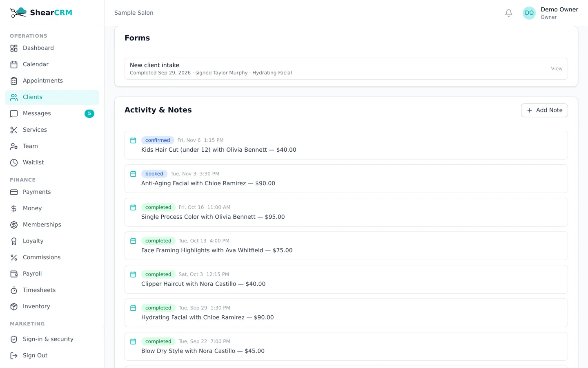
Task: Click the Waitlist clock icon
Action: click(x=14, y=163)
